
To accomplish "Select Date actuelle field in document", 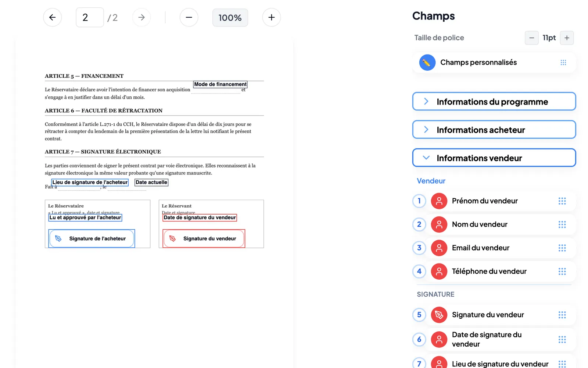I will (151, 182).
